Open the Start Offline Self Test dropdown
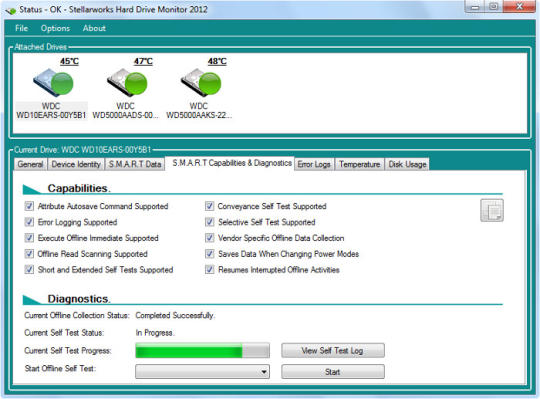 [202, 372]
